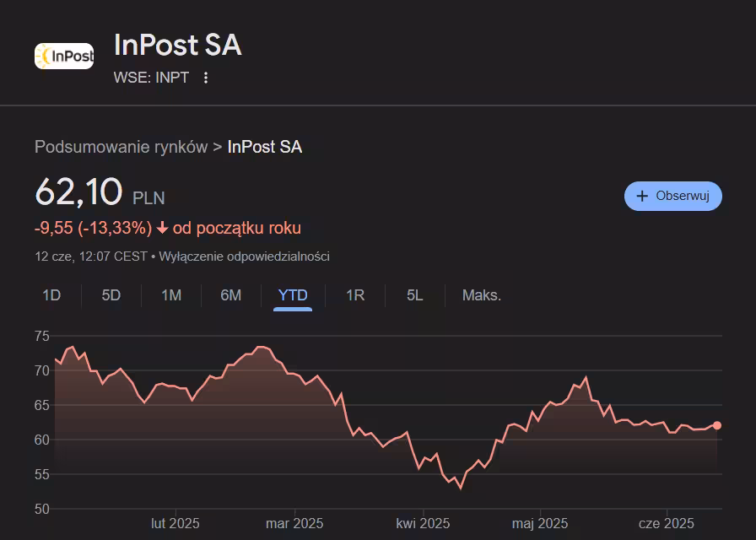Click the Obserwuj follow button
The height and width of the screenshot is (540, 756).
pos(673,197)
